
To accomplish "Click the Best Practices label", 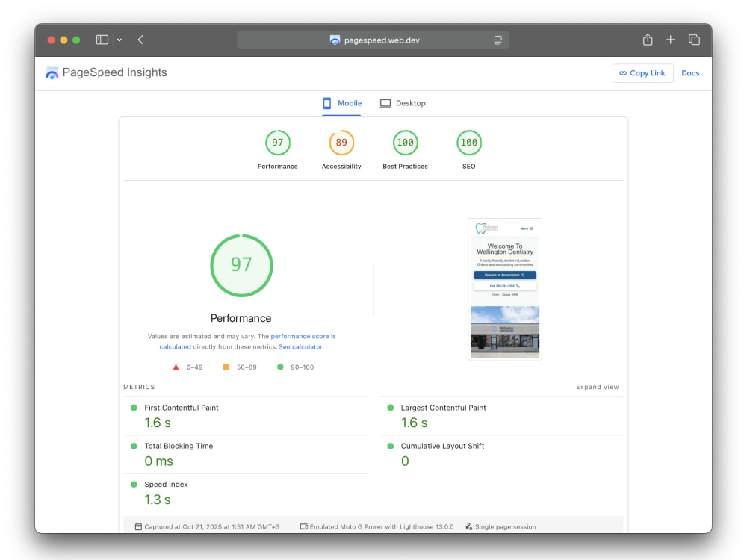I will pos(406,167).
